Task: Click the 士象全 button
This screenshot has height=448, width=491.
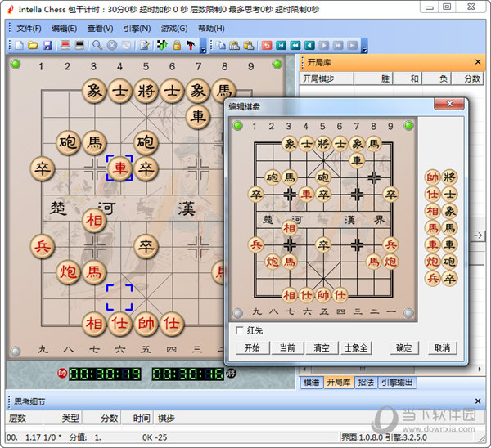Action: click(x=356, y=348)
